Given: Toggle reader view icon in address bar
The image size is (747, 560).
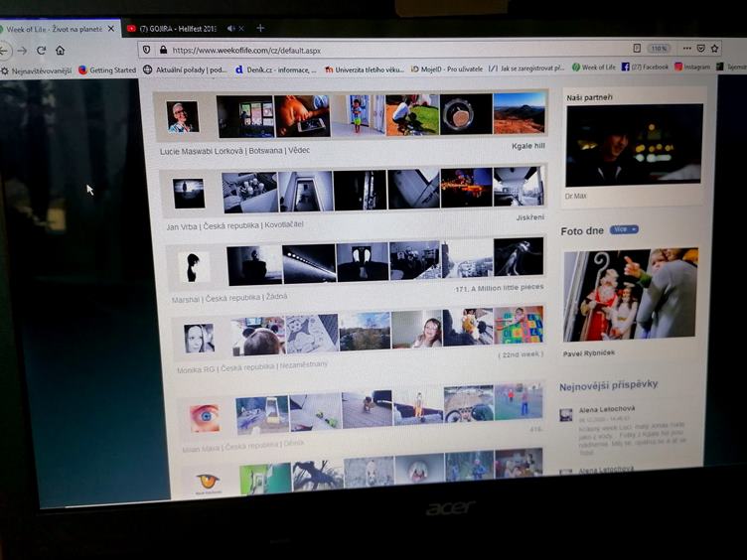Looking at the screenshot, I should pos(637,48).
